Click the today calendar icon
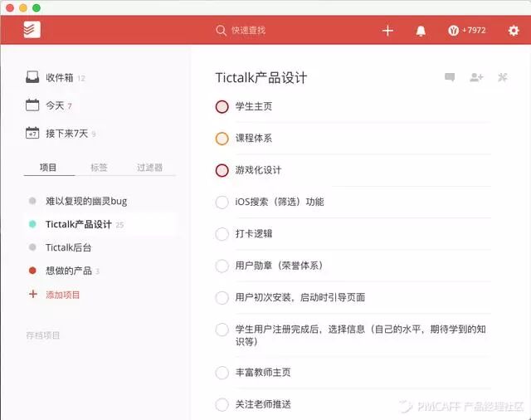This screenshot has height=420, width=531. tap(32, 105)
